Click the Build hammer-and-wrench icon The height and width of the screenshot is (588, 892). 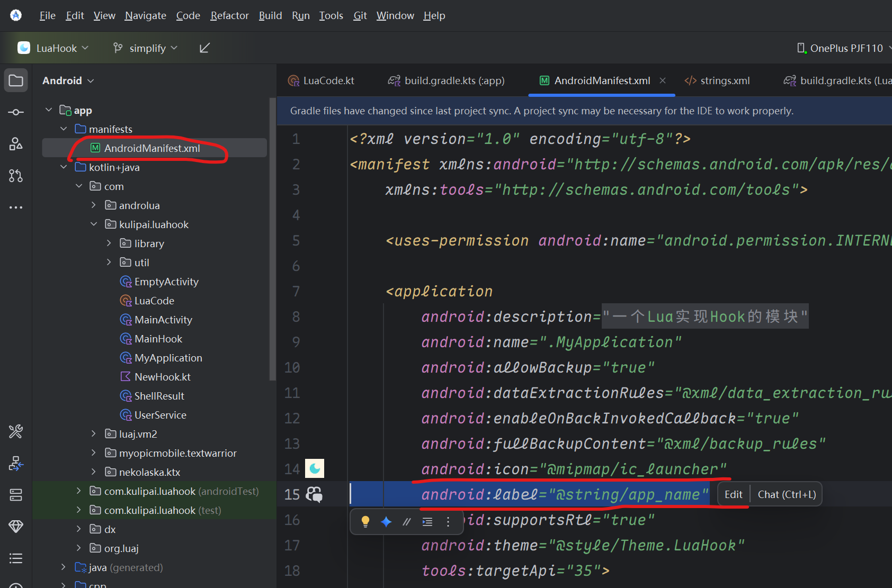point(16,432)
